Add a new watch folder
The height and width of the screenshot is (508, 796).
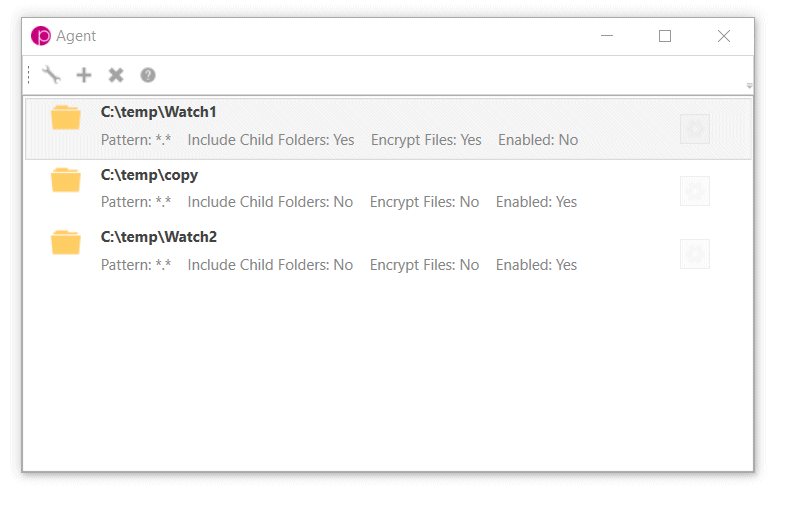(84, 75)
